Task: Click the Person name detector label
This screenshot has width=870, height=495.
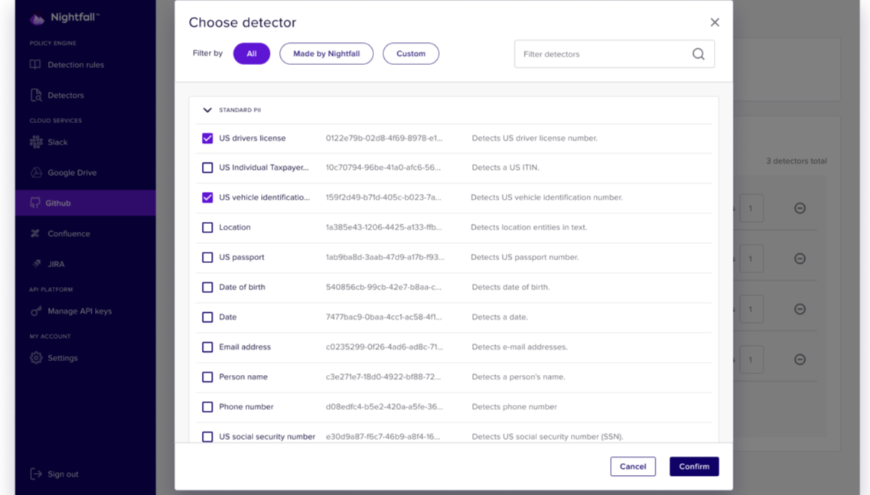Action: pos(243,377)
